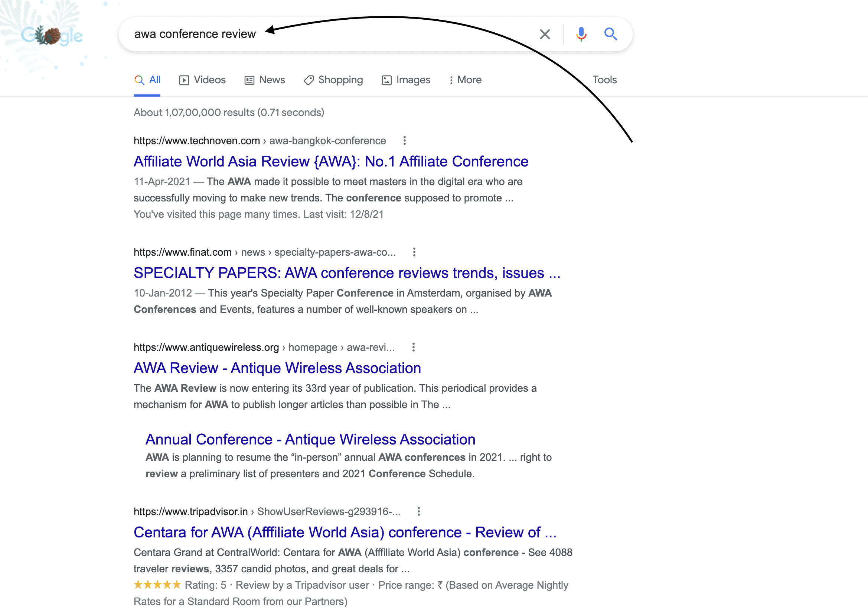Switch to the Shopping tab
This screenshot has width=868, height=608.
coord(333,80)
